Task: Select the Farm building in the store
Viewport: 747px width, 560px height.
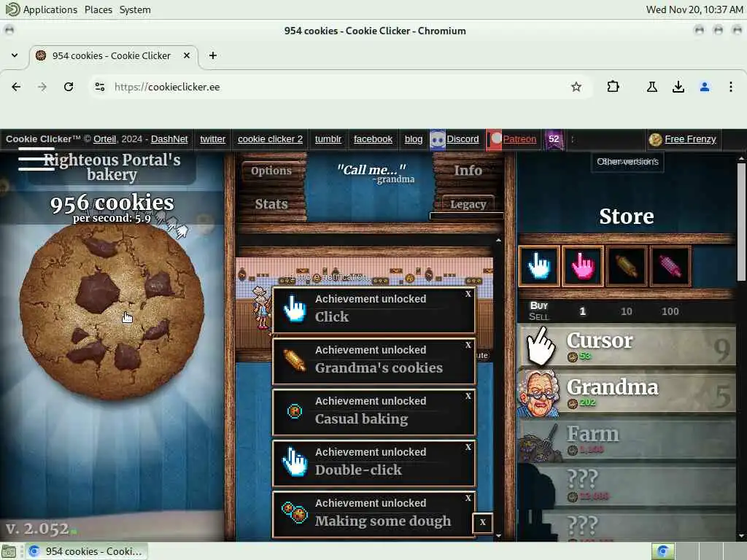Action: (x=627, y=440)
